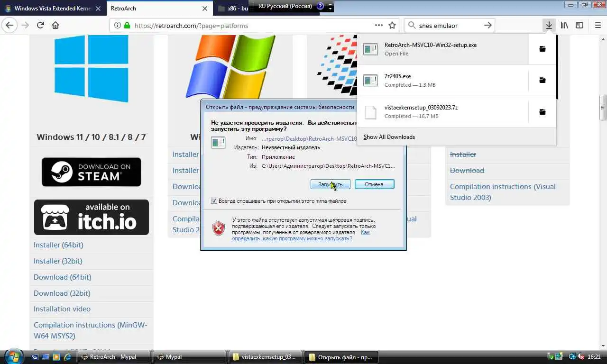Click the 'Открыть файл' taskbar button

(x=341, y=357)
